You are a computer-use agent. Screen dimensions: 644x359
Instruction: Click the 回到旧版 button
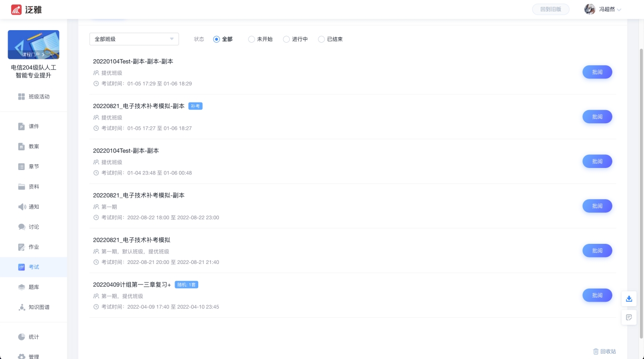pos(550,9)
